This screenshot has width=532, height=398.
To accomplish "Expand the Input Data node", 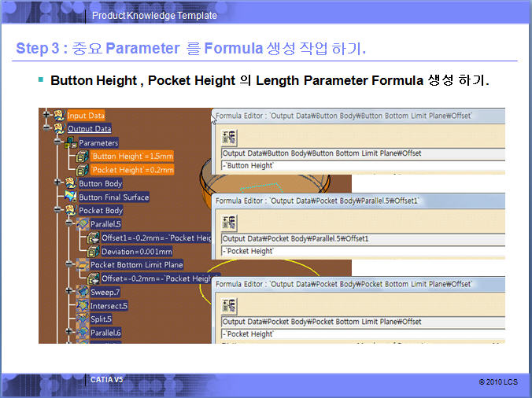I will pos(47,115).
